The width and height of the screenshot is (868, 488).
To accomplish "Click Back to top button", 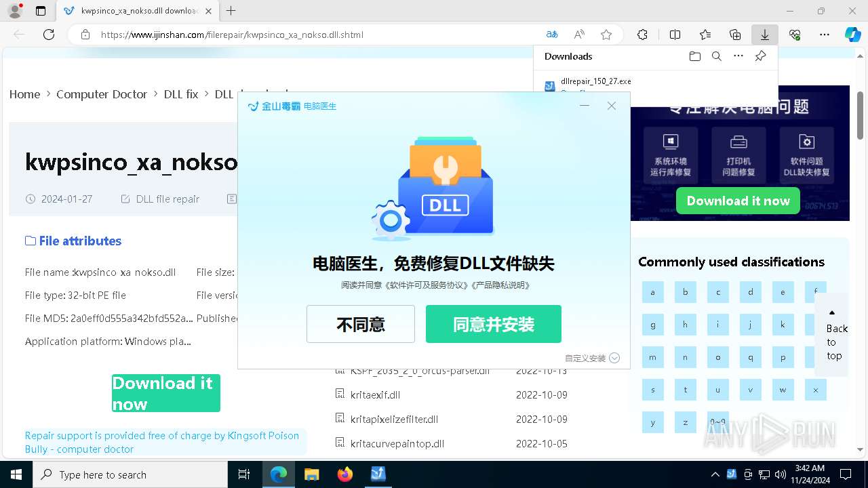I will pyautogui.click(x=832, y=334).
